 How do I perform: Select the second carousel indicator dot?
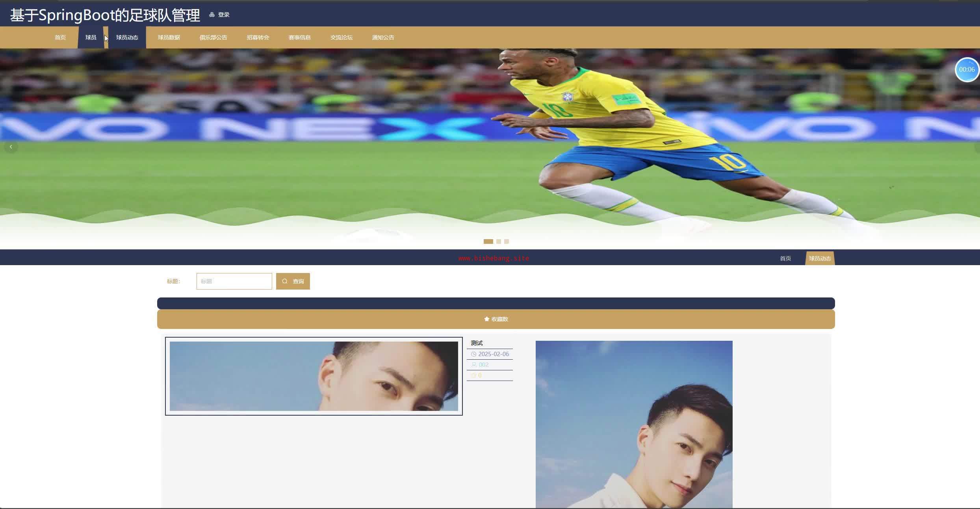tap(499, 241)
